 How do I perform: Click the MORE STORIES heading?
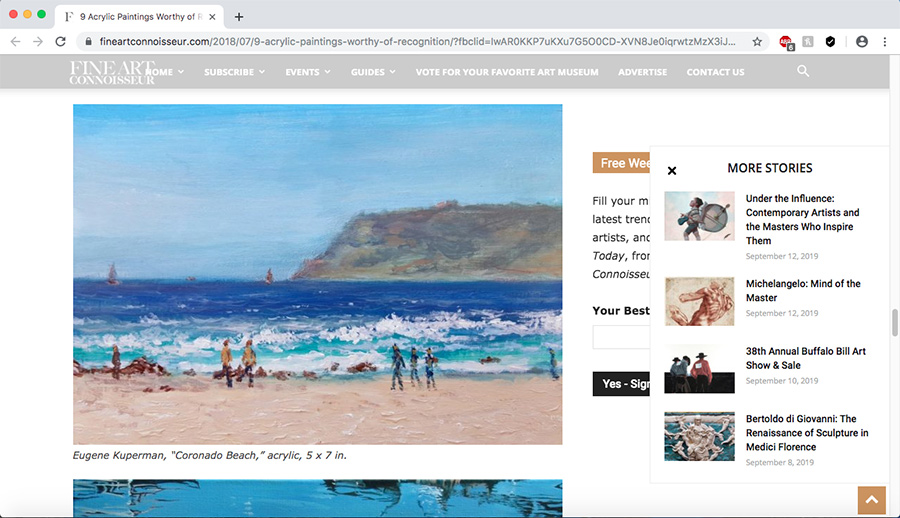pyautogui.click(x=770, y=168)
